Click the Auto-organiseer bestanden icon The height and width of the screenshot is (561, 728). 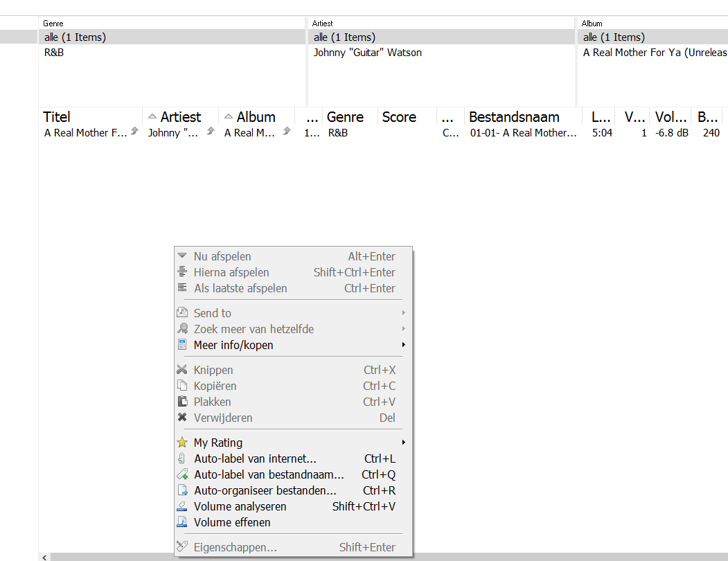(182, 490)
